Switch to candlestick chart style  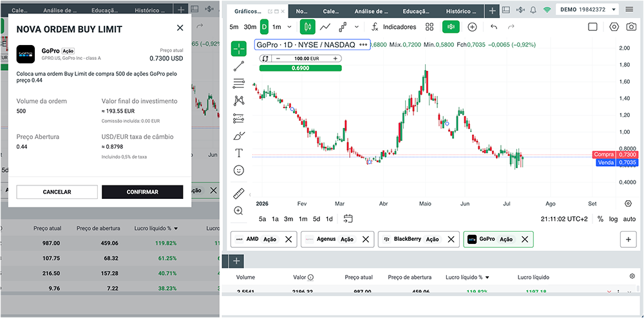pos(307,26)
